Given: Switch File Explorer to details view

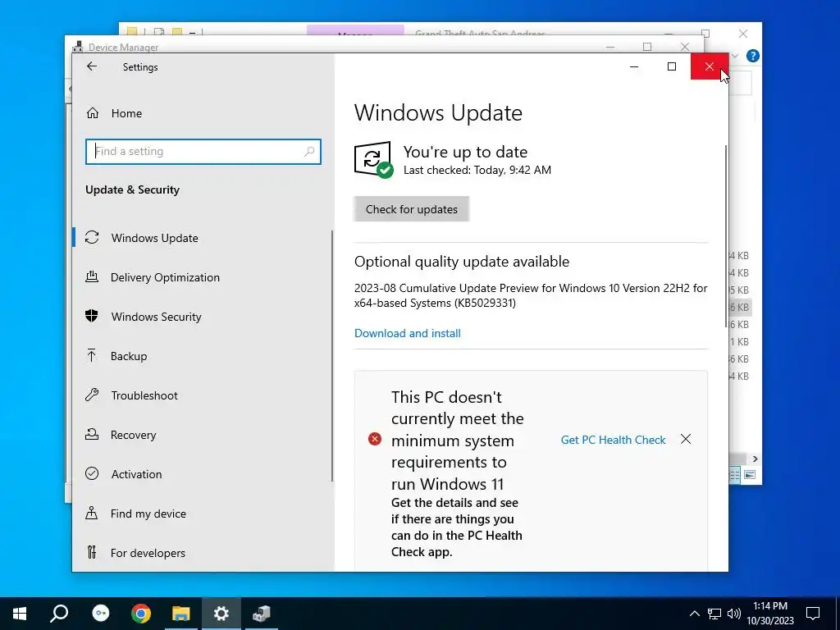Looking at the screenshot, I should coord(734,475).
